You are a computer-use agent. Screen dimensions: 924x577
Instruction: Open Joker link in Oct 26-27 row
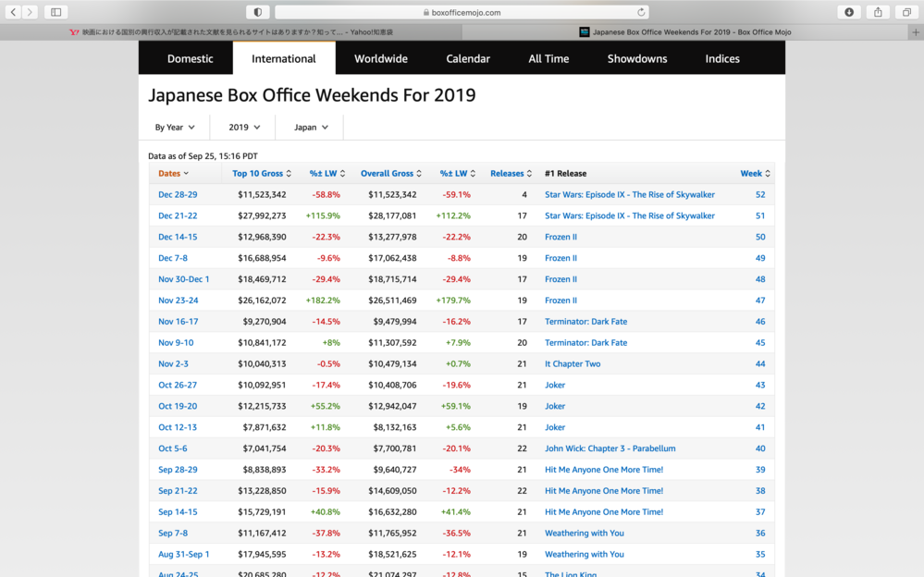tap(555, 386)
